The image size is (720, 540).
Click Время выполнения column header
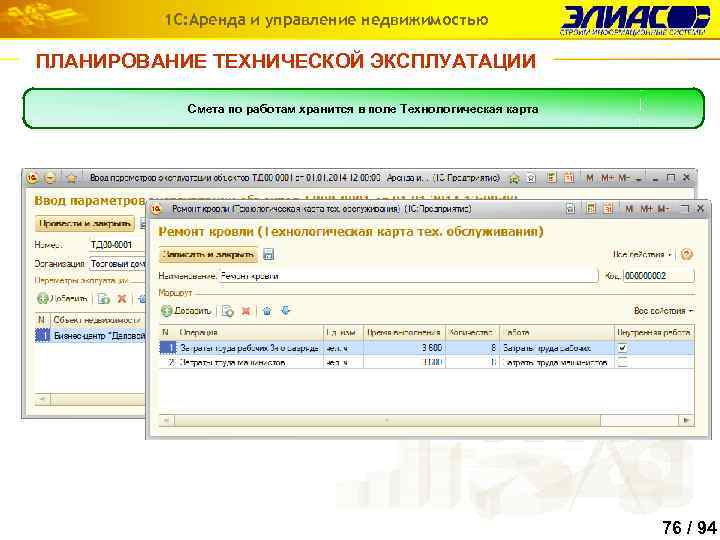coord(404,332)
